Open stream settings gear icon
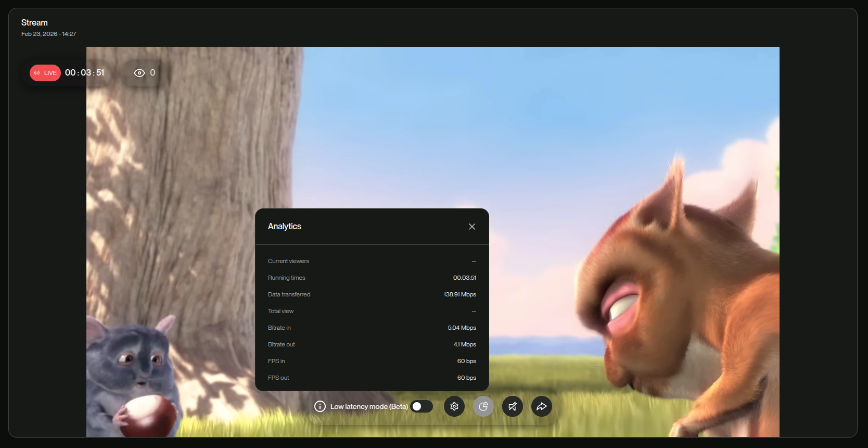The image size is (868, 448). tap(454, 406)
